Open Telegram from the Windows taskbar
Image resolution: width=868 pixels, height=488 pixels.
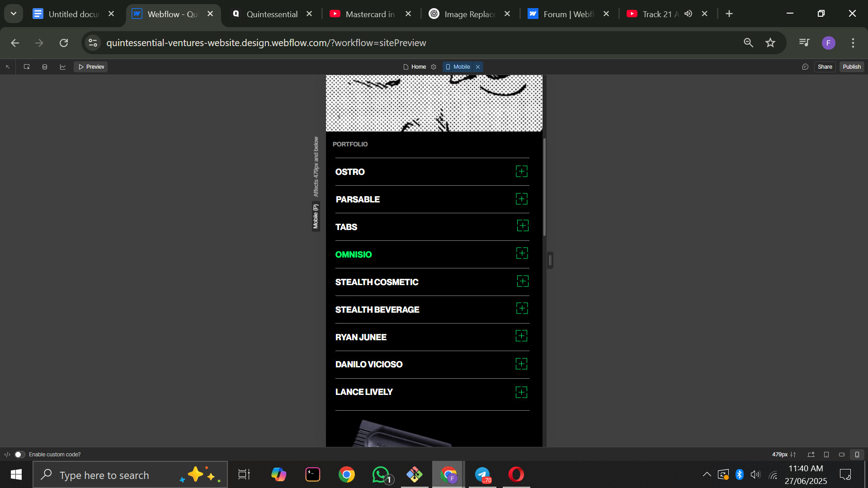point(482,475)
